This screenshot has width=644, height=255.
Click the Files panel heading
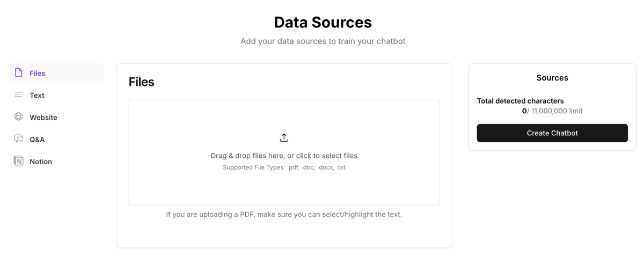pos(142,82)
